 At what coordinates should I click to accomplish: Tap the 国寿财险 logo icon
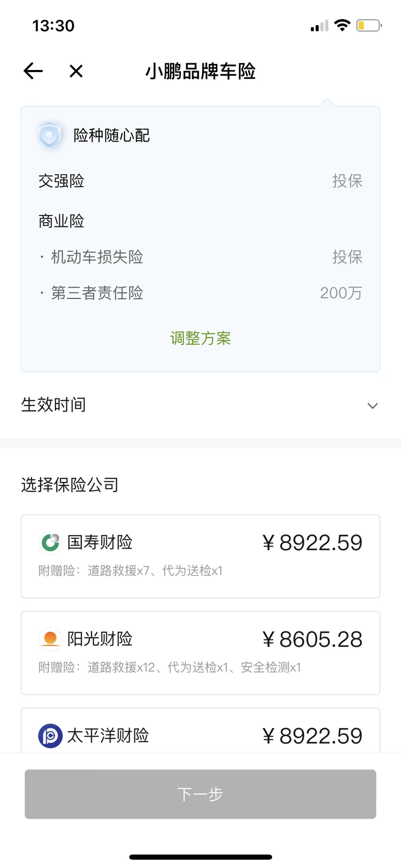coord(50,542)
